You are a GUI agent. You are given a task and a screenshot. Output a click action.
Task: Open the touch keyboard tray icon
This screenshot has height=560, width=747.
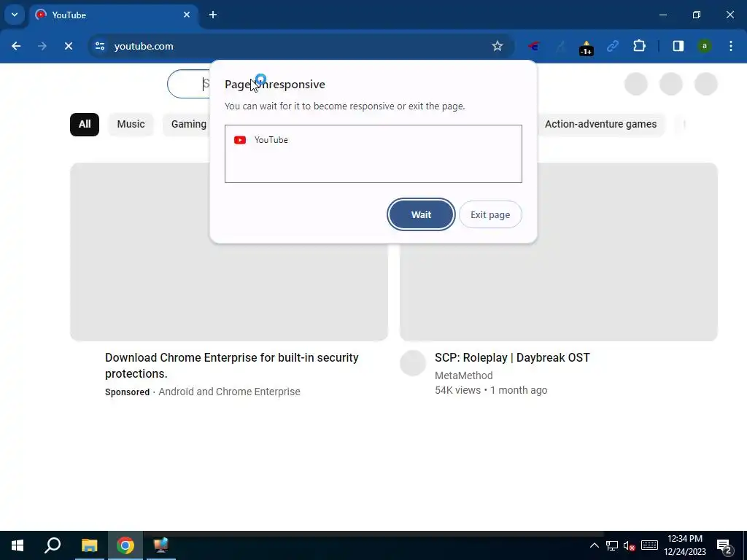coord(649,545)
